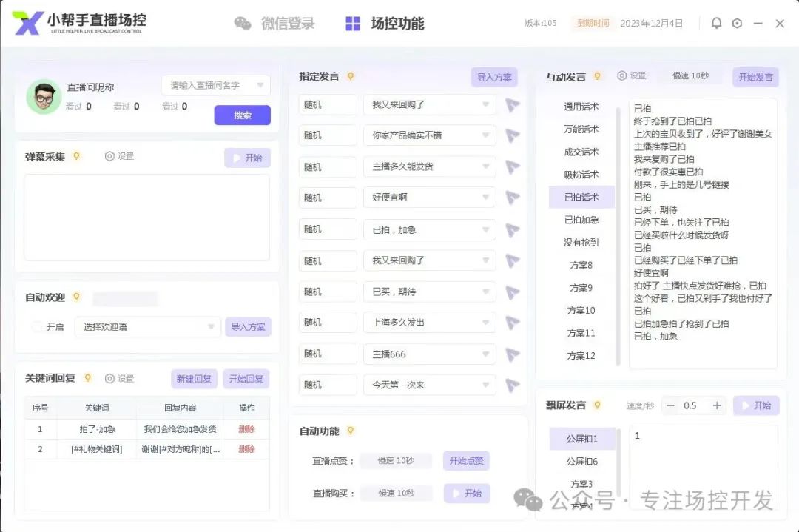Click the notification bell icon
The height and width of the screenshot is (532, 799).
[x=716, y=23]
